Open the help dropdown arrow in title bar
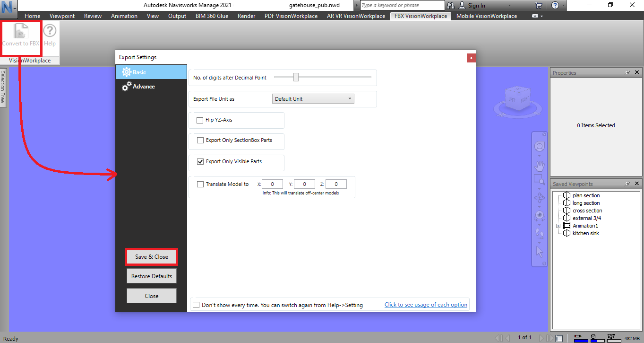 point(563,6)
